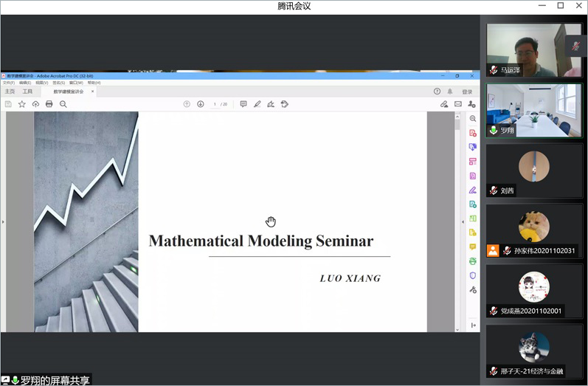
Task: Expand the left navigation pane arrow
Action: click(3, 221)
